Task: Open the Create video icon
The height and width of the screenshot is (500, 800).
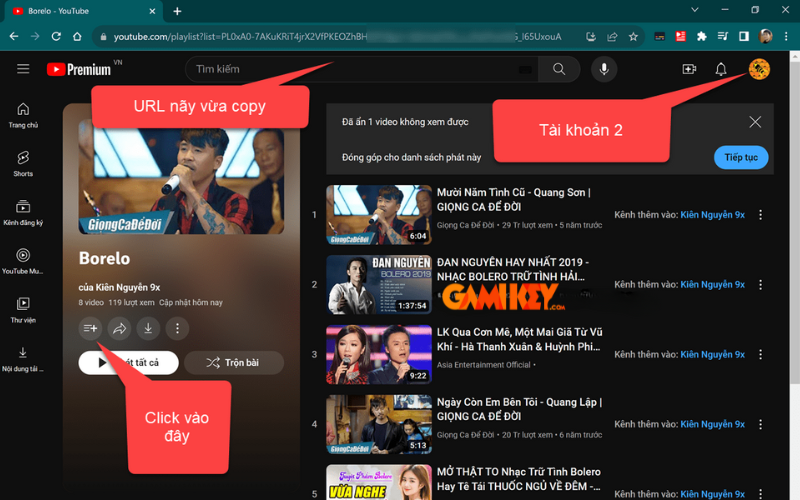Action: pos(689,69)
